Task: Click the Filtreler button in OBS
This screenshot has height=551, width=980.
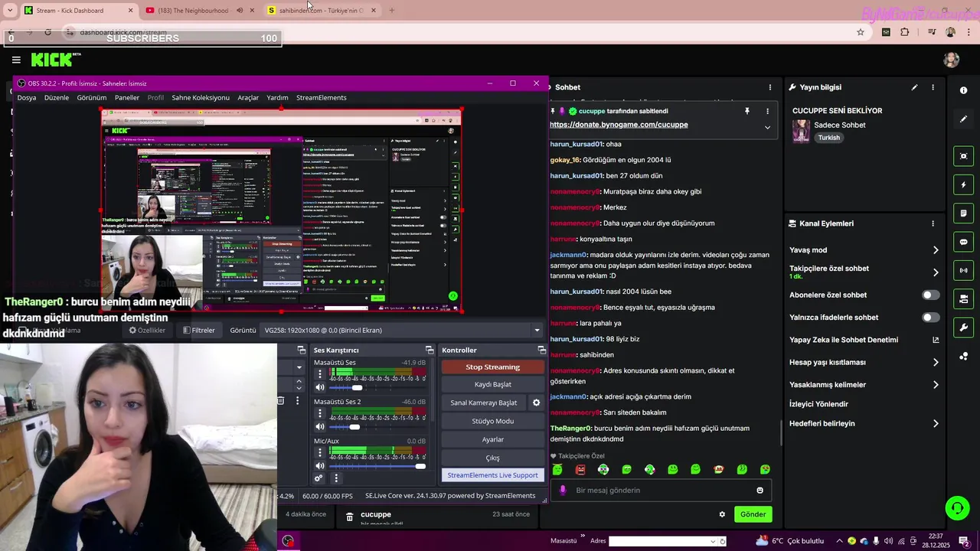Action: pyautogui.click(x=199, y=331)
